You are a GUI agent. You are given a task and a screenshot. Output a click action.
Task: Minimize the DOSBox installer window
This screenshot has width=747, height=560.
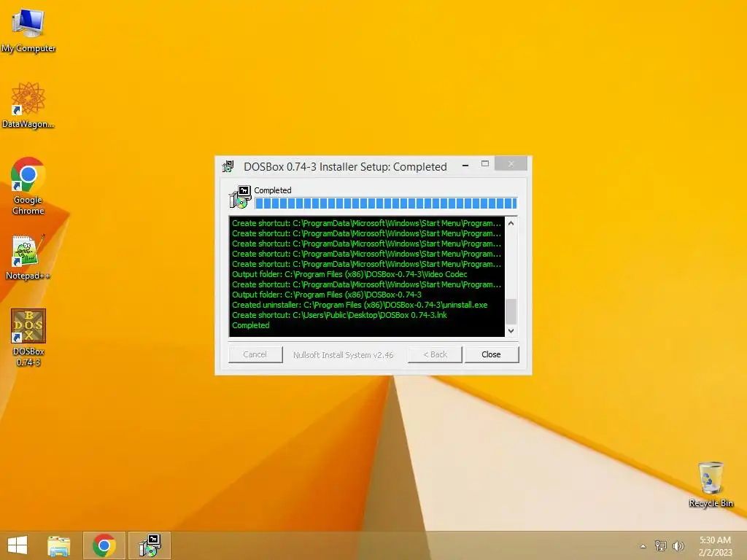(465, 165)
